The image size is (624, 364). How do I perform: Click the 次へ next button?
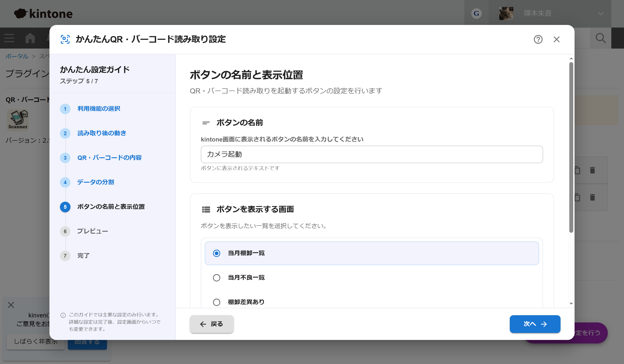coord(535,324)
